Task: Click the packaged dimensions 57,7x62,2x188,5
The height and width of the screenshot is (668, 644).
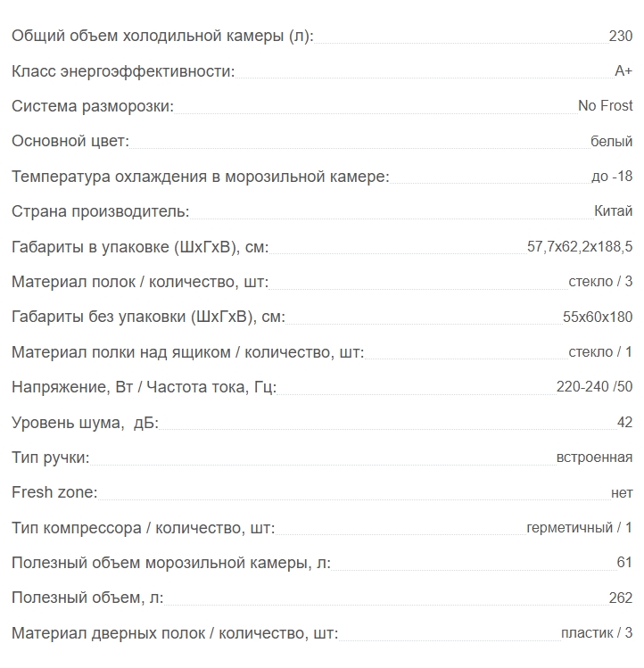Action: (x=580, y=247)
